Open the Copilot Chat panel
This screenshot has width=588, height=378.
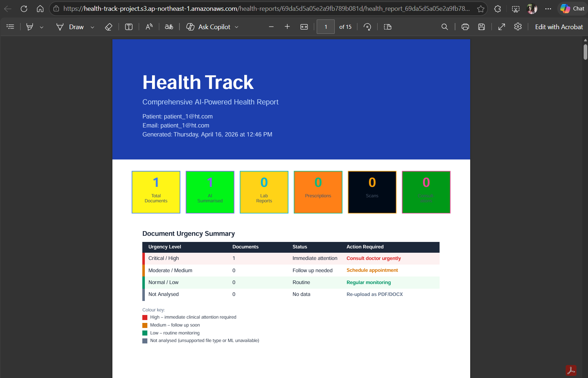(573, 9)
